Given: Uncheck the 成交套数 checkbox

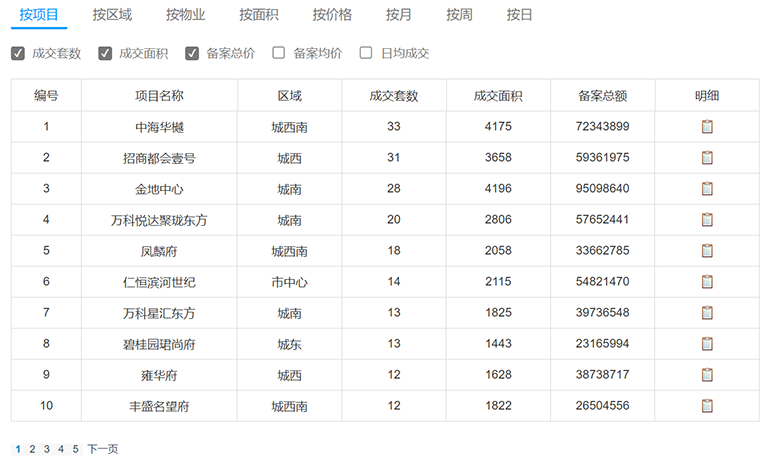Looking at the screenshot, I should coord(18,53).
